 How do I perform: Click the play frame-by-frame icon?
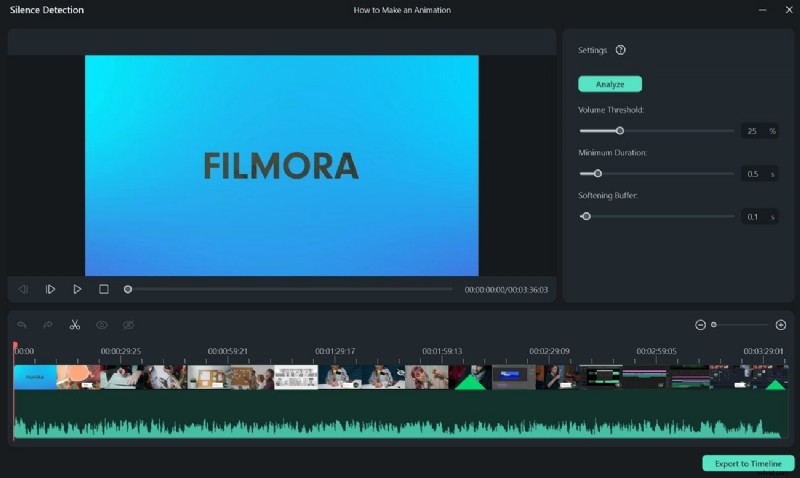(x=50, y=289)
